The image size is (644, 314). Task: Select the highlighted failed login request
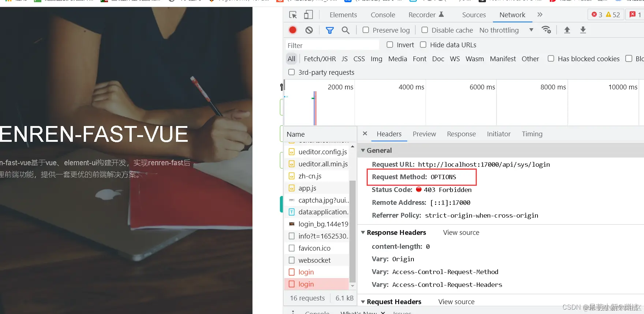(x=317, y=284)
